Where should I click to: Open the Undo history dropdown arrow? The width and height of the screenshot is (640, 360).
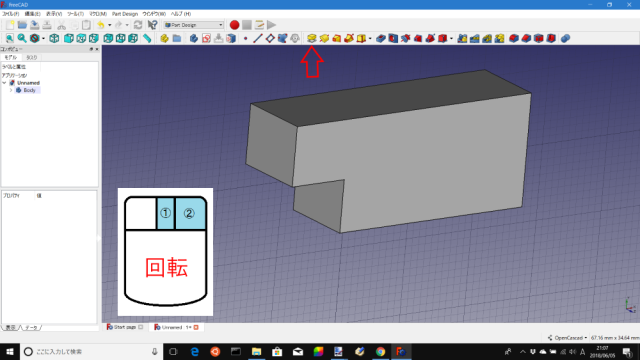click(x=109, y=25)
